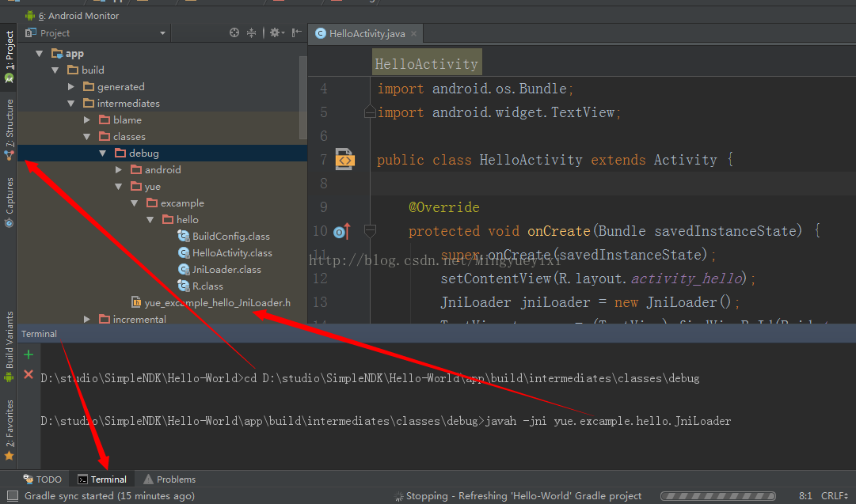Viewport: 856px width, 504px height.
Task: Collapse the excample package folder
Action: [x=135, y=203]
